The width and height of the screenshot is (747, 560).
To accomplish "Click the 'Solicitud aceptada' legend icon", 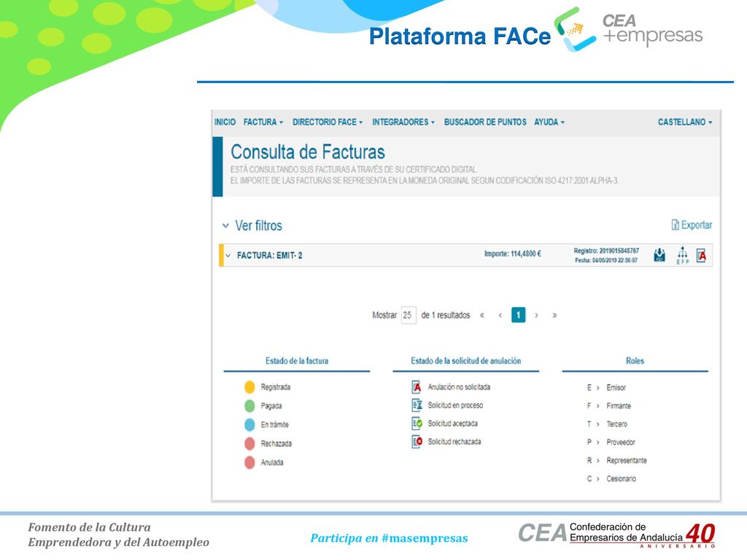I will pos(417,424).
